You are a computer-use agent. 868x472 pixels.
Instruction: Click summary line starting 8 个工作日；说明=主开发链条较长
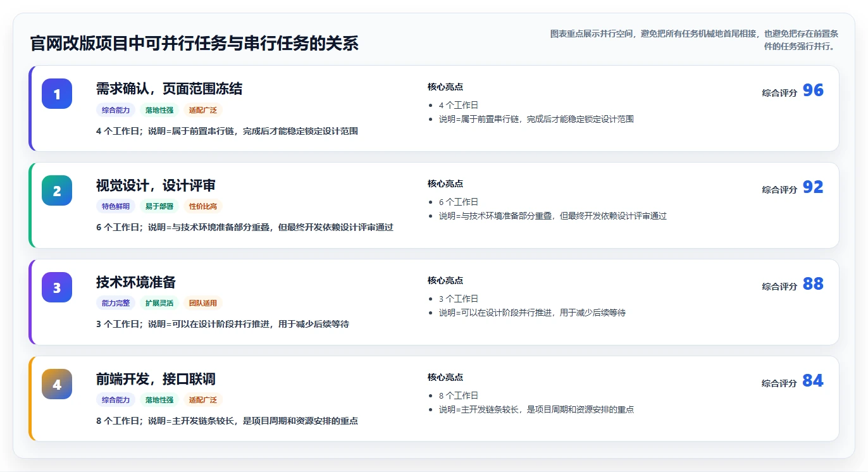click(x=227, y=421)
